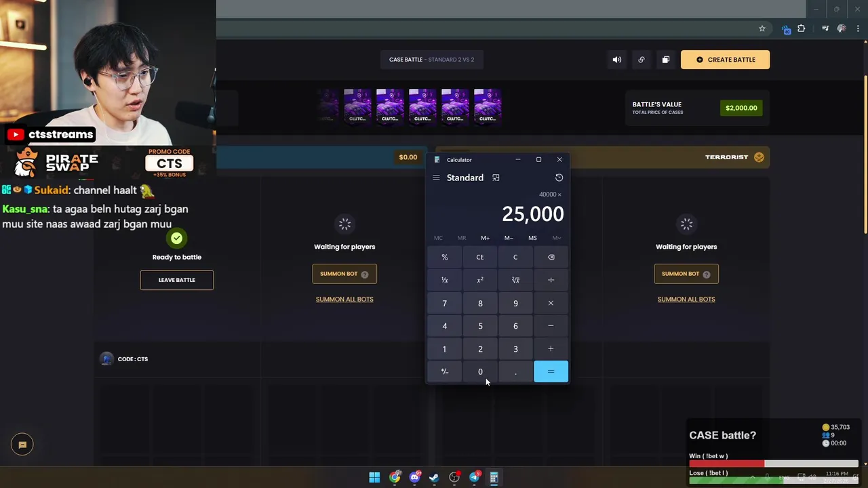Click the 4 key in Calculator
This screenshot has width=868, height=488.
445,326
